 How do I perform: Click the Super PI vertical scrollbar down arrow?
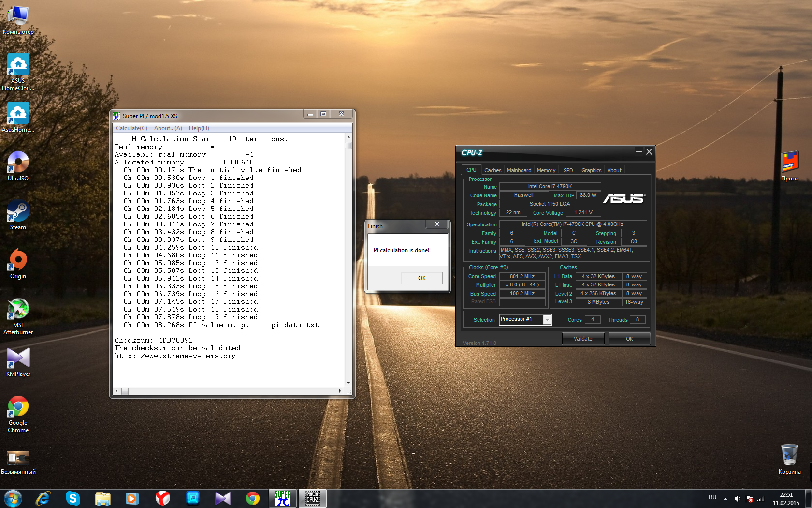coord(348,383)
